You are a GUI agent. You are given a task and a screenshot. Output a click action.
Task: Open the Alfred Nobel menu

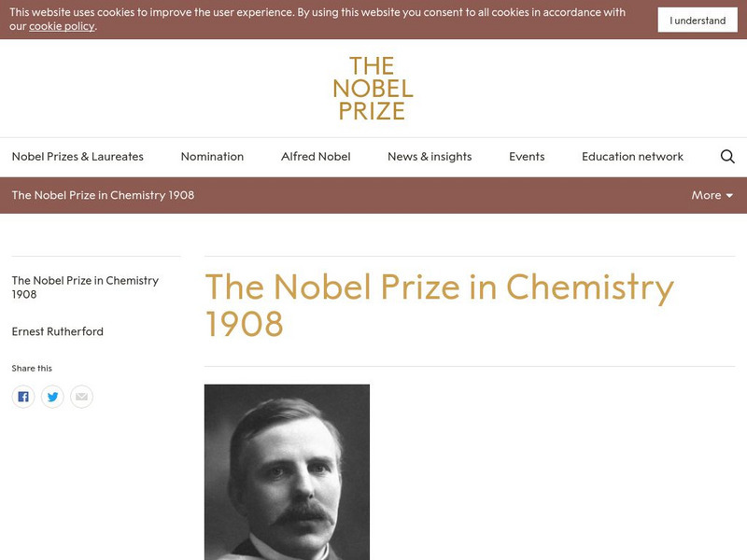pyautogui.click(x=316, y=157)
